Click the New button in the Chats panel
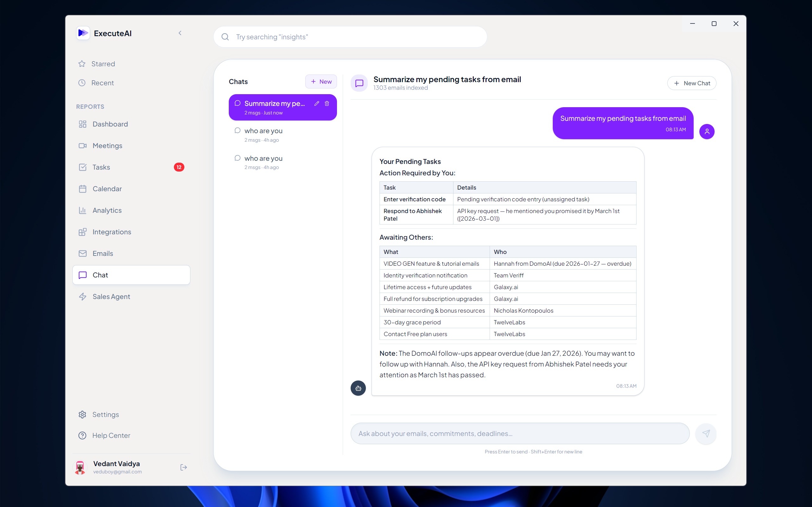This screenshot has height=507, width=812. [x=321, y=81]
